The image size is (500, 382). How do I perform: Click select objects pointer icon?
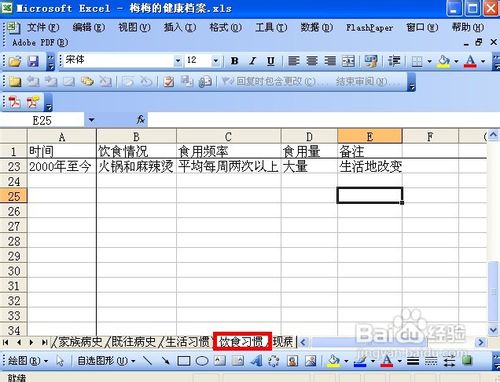(60, 361)
